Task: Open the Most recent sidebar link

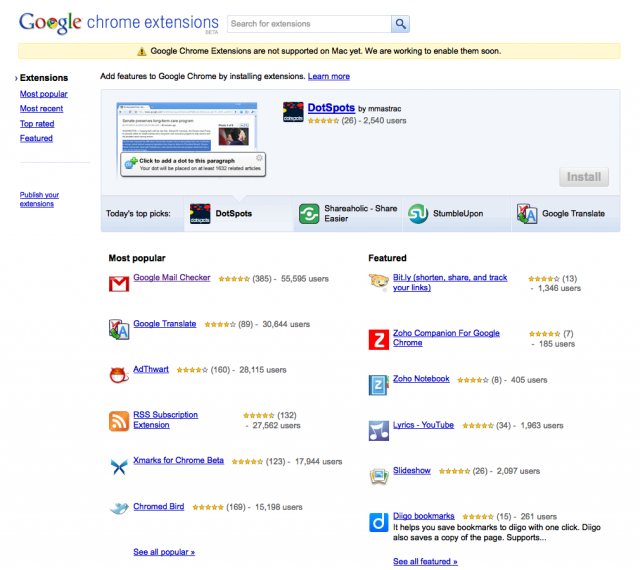Action: click(41, 109)
